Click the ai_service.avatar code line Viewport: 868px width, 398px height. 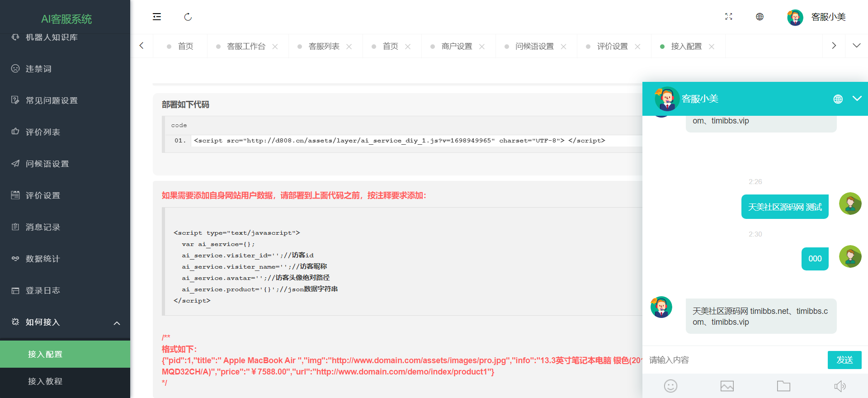tap(256, 278)
